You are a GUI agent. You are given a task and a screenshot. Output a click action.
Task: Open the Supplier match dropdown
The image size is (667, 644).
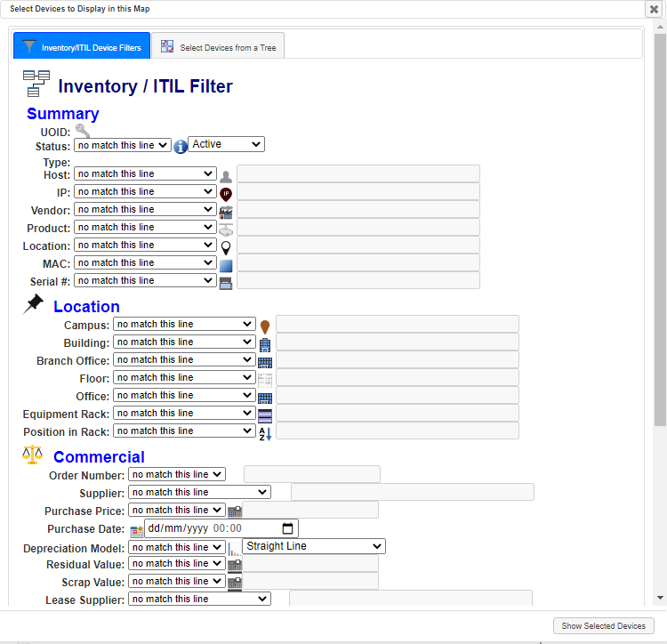pos(199,493)
